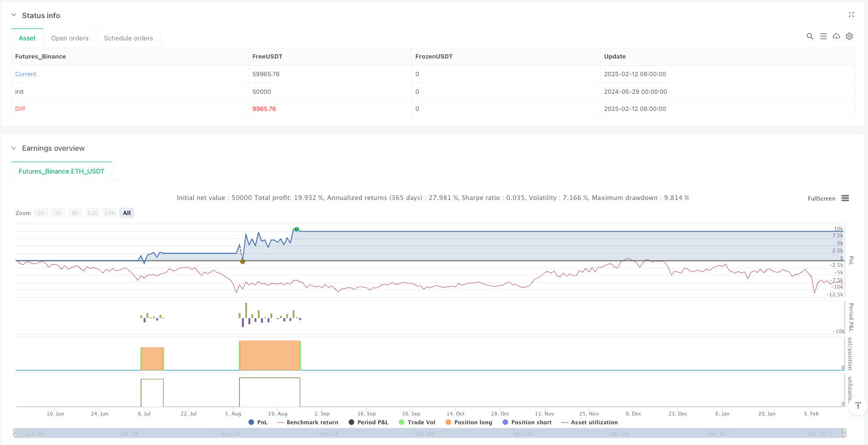Click the green marker on PnL peak
The image size is (868, 445).
pos(297,229)
